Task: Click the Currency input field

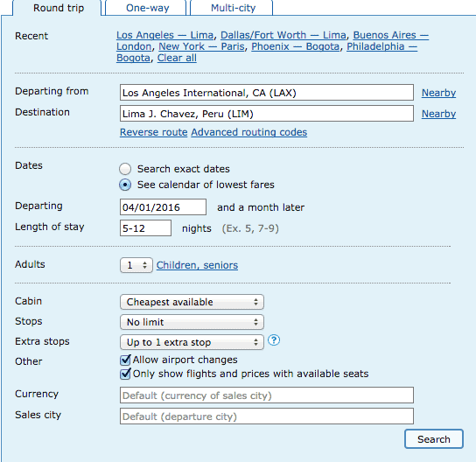Action: [267, 395]
